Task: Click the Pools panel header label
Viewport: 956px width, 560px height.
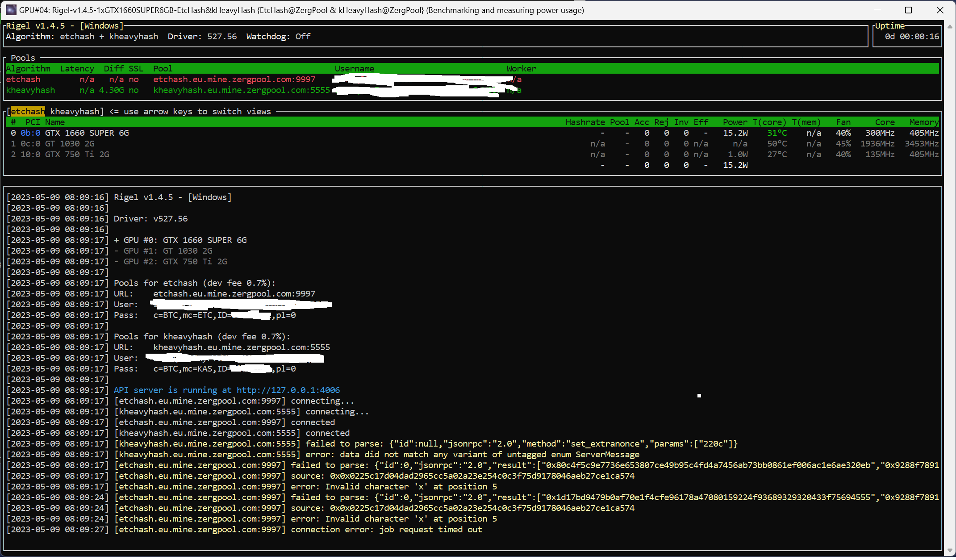Action: pyautogui.click(x=23, y=58)
